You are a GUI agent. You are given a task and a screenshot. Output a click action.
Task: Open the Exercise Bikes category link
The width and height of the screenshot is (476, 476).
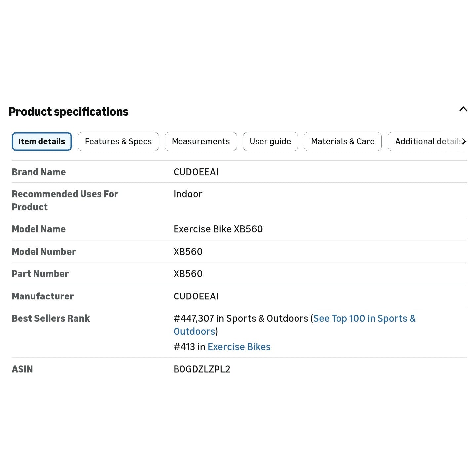[239, 347]
